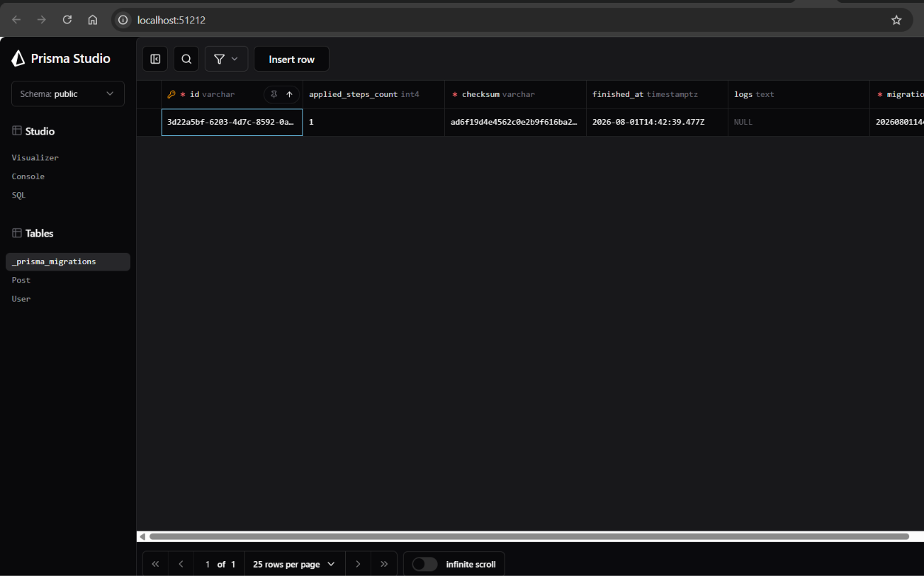Image resolution: width=924 pixels, height=576 pixels.
Task: Click the logs column header
Action: coord(799,94)
